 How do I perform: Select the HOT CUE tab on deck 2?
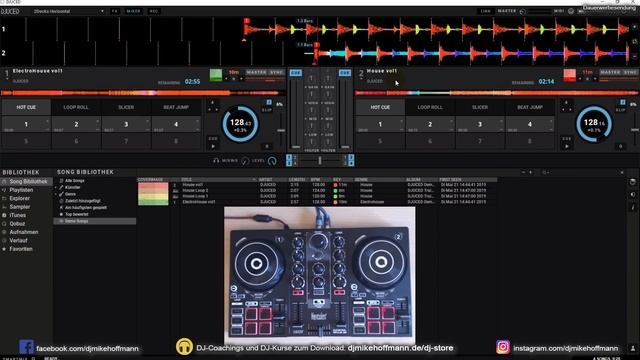[380, 107]
